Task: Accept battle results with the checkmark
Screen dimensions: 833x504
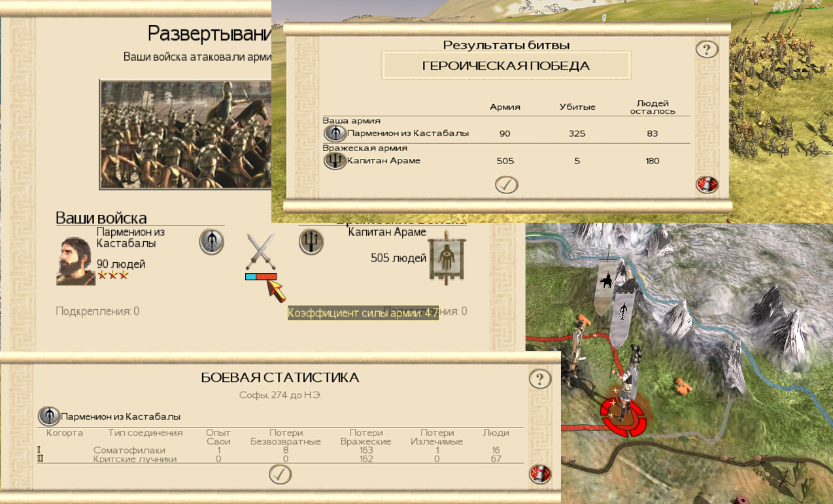Action: [507, 185]
